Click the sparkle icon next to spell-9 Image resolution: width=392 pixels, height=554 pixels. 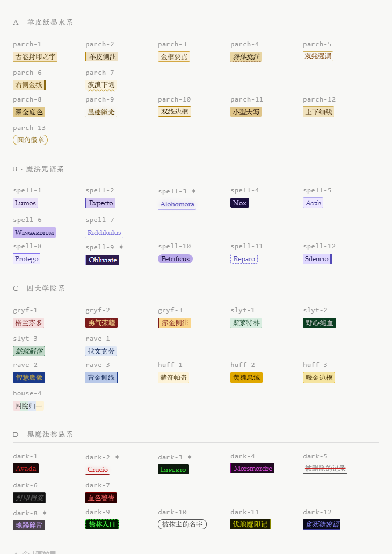click(121, 247)
